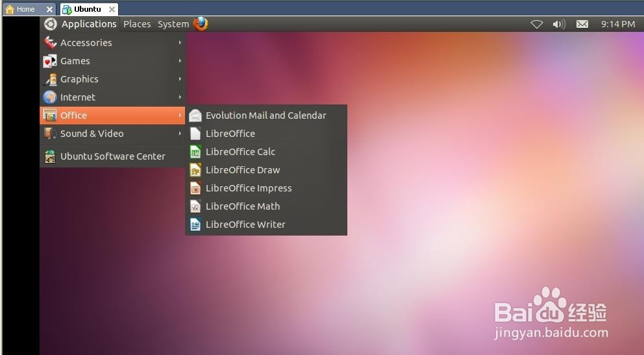Select the Internet menu entry
The height and width of the screenshot is (355, 644).
coord(112,97)
